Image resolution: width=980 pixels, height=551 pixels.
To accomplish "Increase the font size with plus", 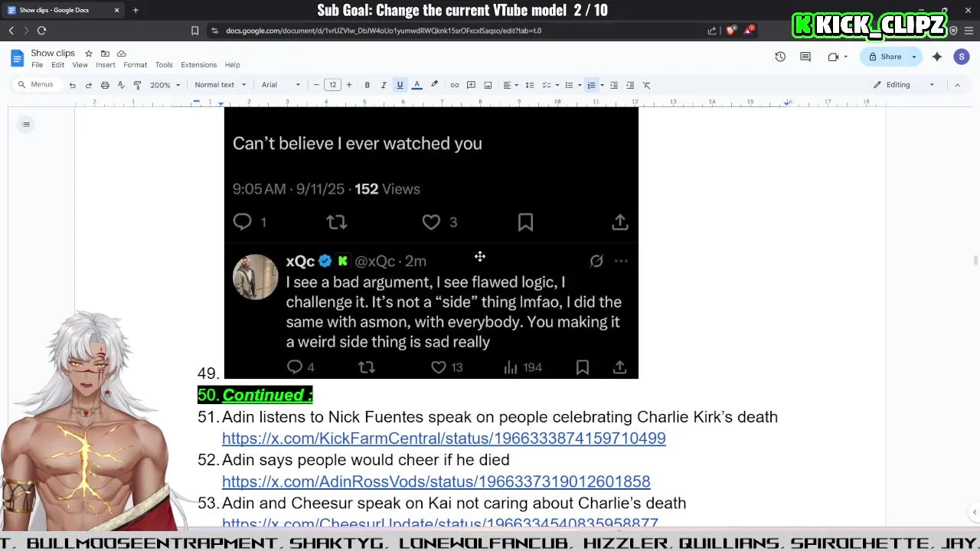I will point(349,85).
